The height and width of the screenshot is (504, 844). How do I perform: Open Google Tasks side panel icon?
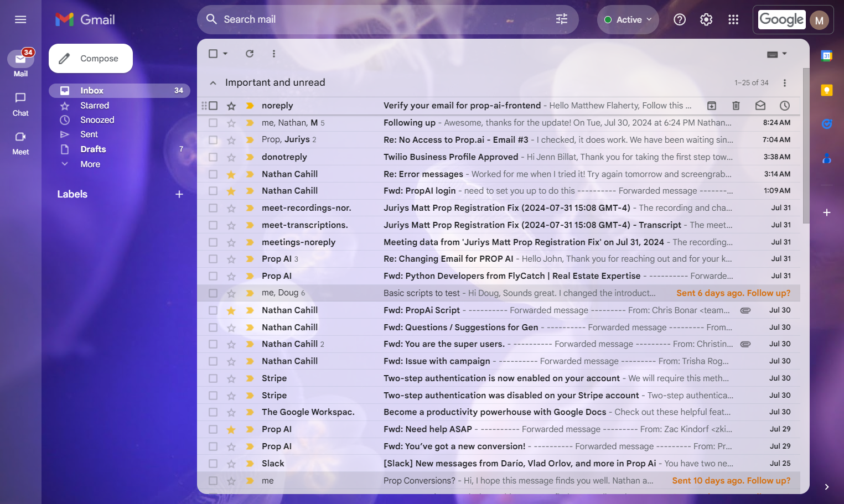(827, 124)
